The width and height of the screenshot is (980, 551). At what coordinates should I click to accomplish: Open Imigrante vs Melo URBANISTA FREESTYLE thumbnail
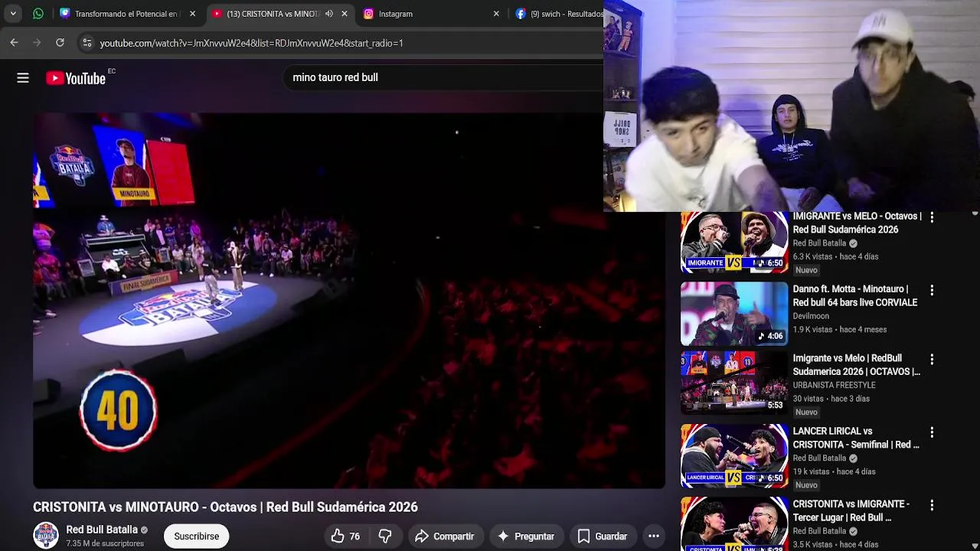[734, 383]
